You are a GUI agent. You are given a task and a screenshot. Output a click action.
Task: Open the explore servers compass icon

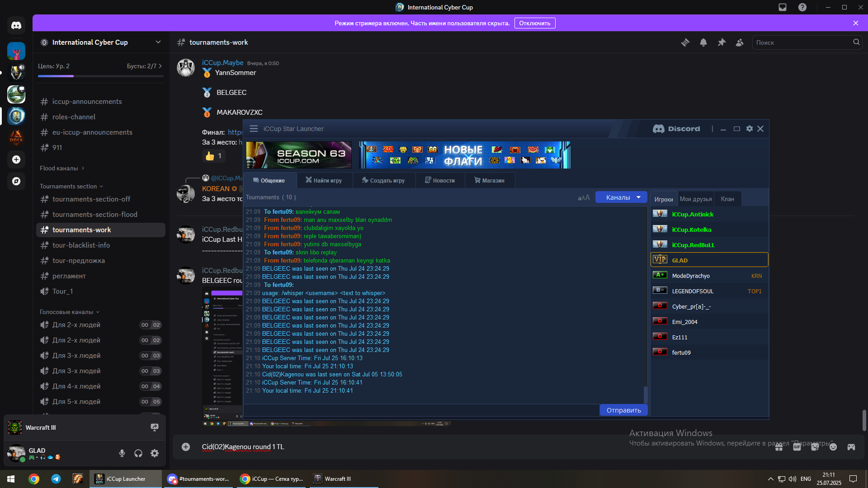(16, 181)
